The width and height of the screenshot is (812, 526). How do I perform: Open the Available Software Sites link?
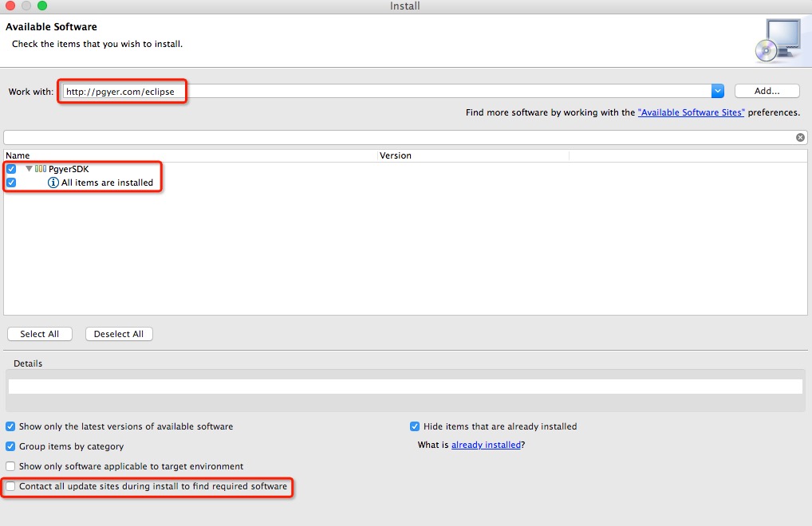[x=691, y=113]
